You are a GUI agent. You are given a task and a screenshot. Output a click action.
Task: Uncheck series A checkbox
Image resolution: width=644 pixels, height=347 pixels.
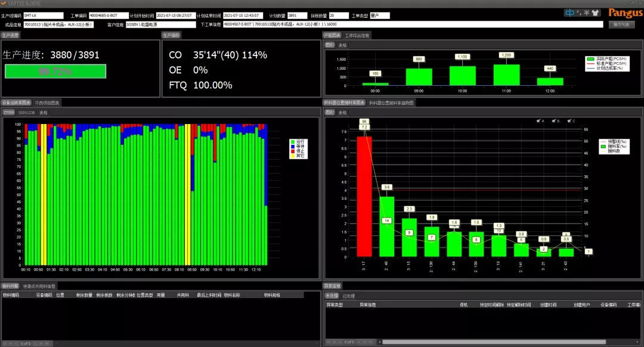[x=538, y=121]
